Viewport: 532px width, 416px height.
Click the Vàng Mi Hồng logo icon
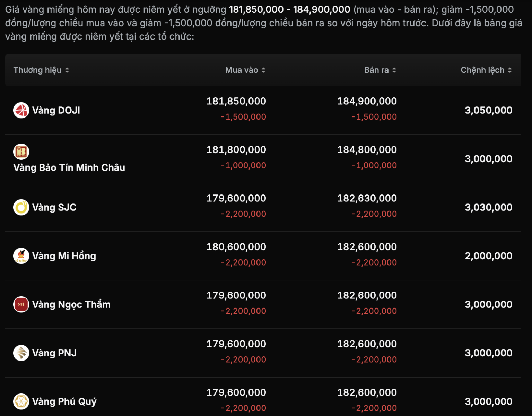click(21, 256)
